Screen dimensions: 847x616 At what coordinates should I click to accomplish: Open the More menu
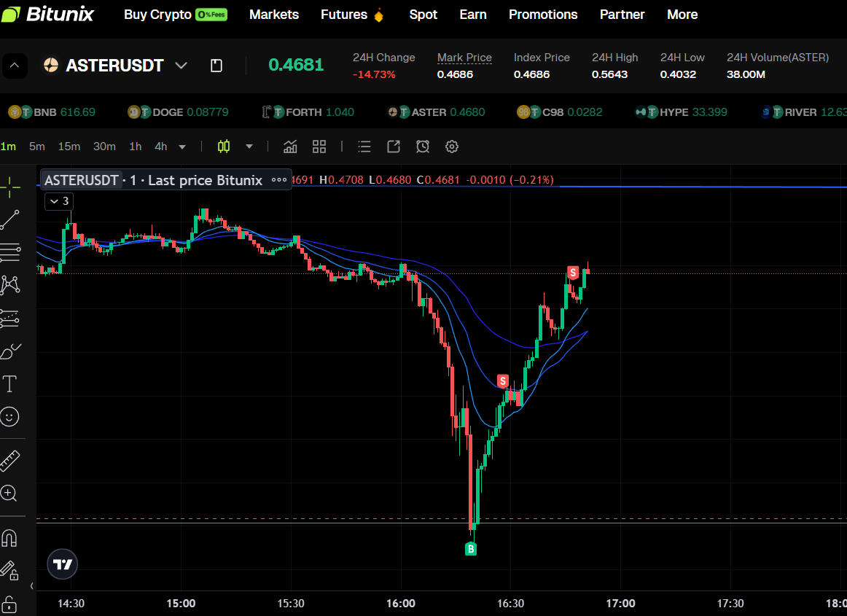point(682,15)
